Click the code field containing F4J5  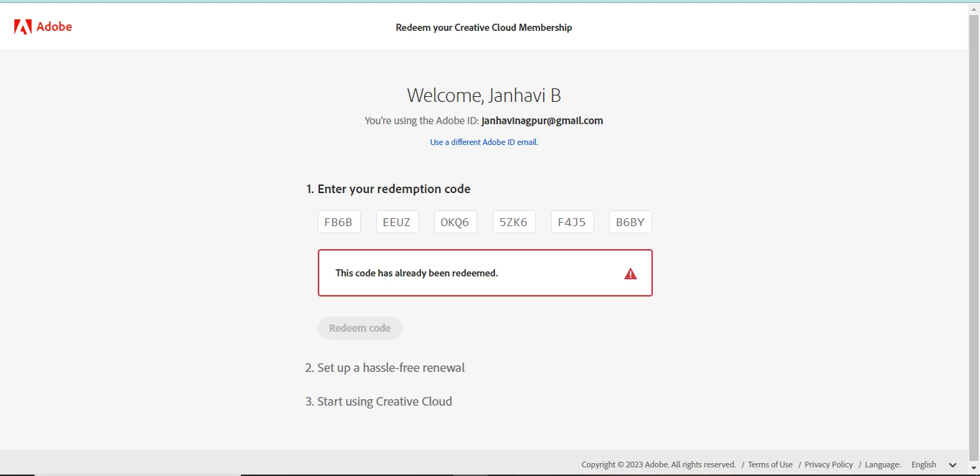pyautogui.click(x=572, y=222)
